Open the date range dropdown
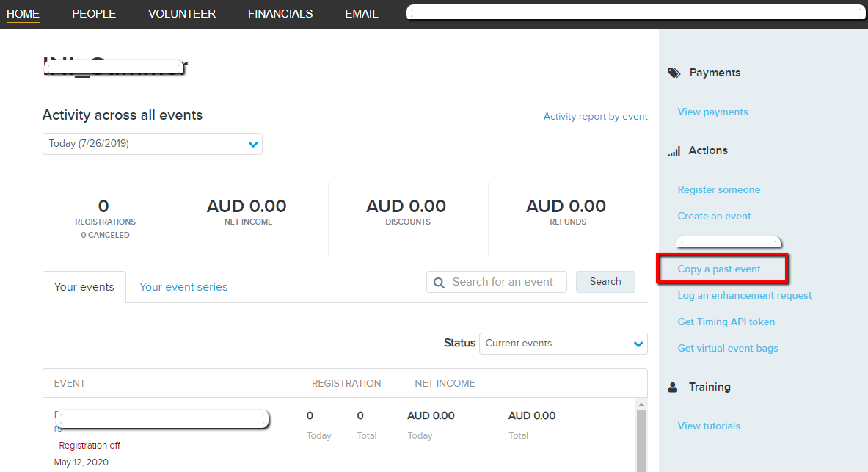The height and width of the screenshot is (472, 868). pyautogui.click(x=152, y=144)
